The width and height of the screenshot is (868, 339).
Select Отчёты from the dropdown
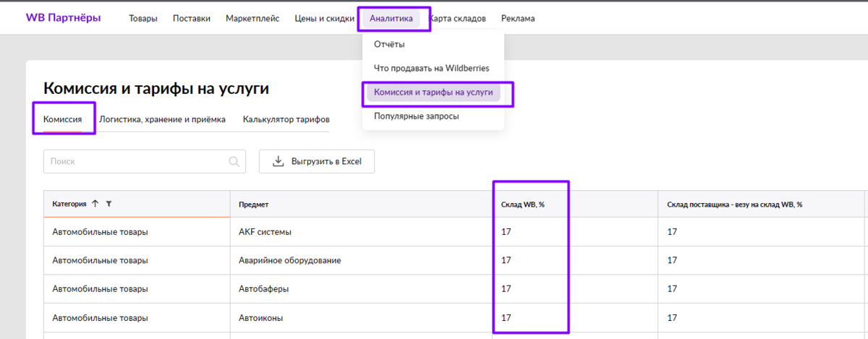click(x=389, y=44)
